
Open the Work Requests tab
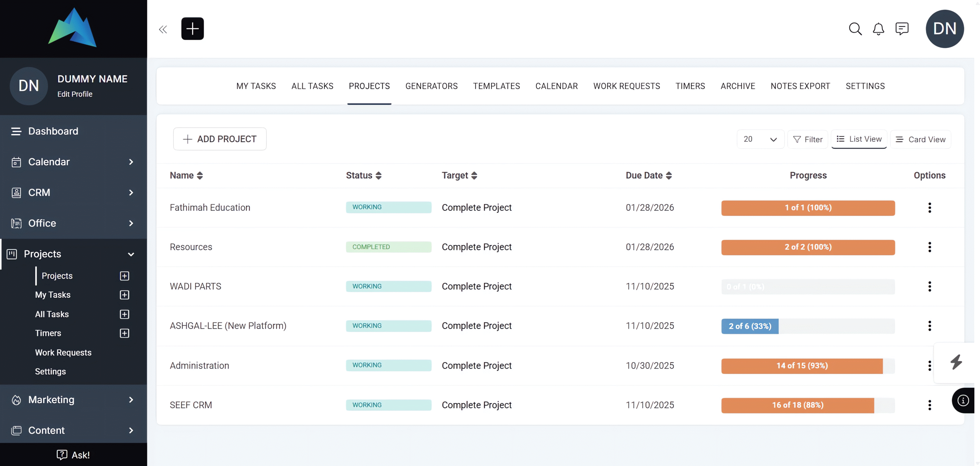[x=626, y=86]
